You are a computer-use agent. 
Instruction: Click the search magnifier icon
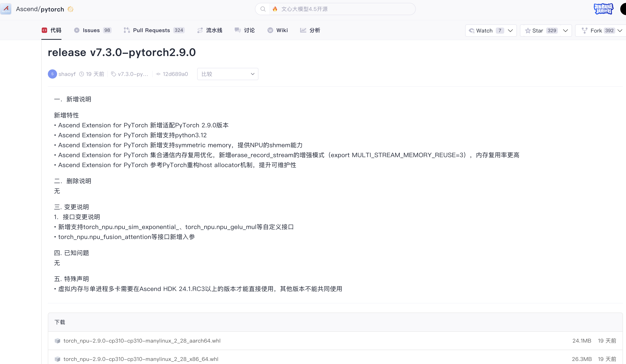click(263, 9)
